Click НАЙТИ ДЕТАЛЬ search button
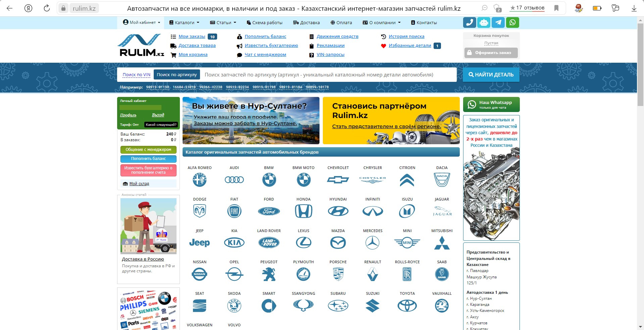644x330 pixels. coord(491,74)
